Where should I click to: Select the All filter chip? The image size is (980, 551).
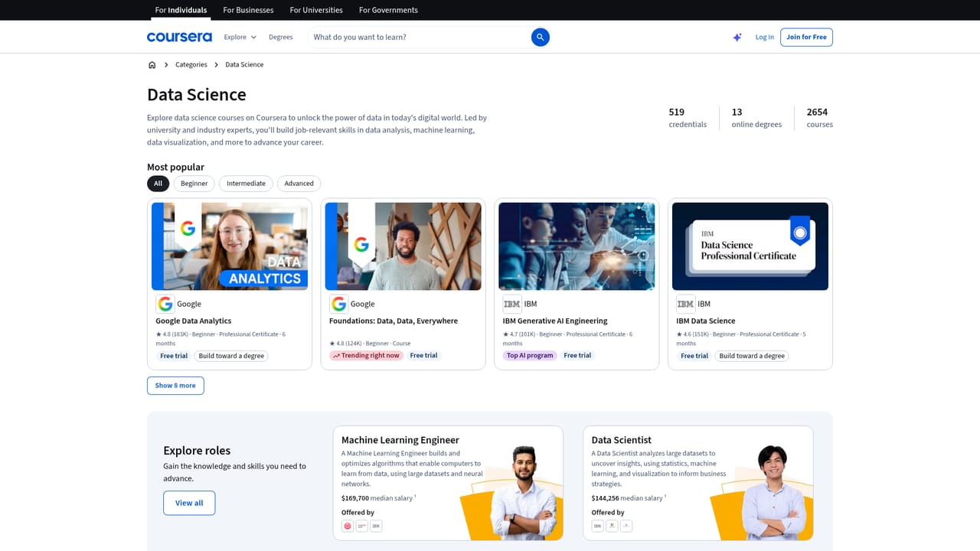coord(158,184)
